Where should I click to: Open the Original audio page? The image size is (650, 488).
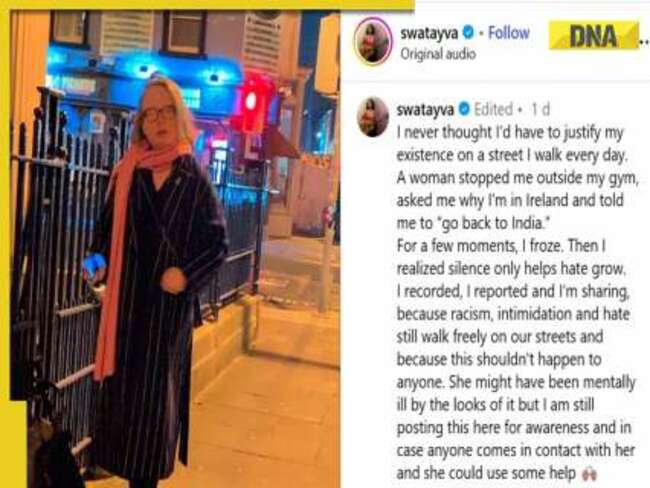coord(437,54)
